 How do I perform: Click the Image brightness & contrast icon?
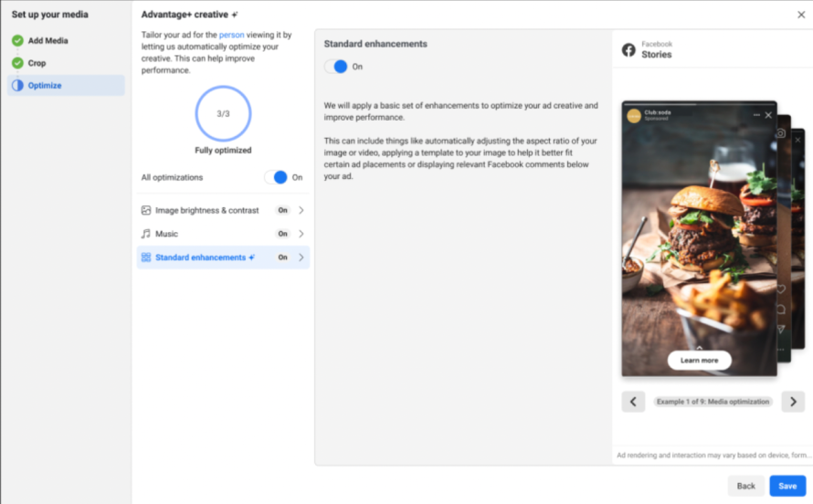click(146, 210)
